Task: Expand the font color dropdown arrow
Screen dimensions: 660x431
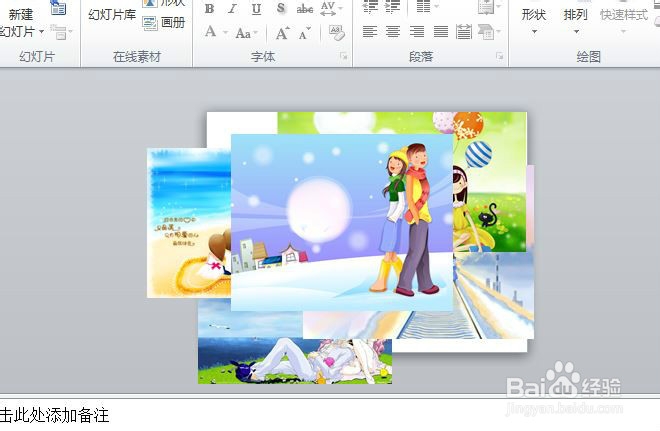Action: tap(225, 32)
